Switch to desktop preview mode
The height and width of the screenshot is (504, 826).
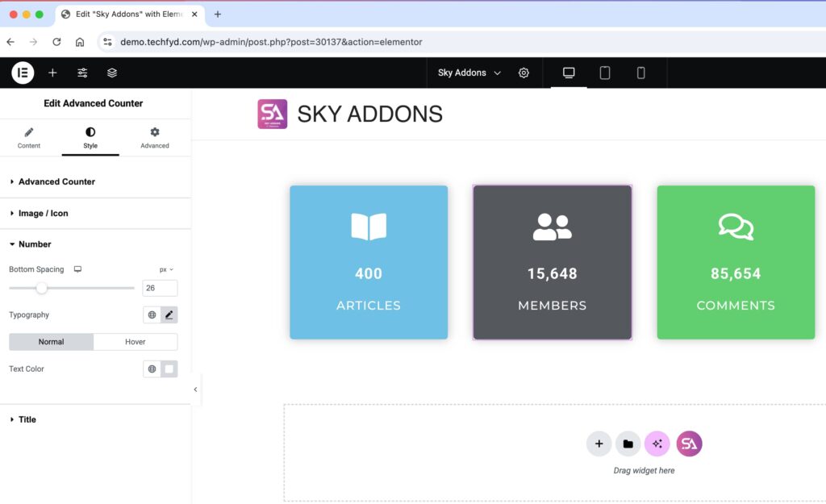tap(569, 73)
